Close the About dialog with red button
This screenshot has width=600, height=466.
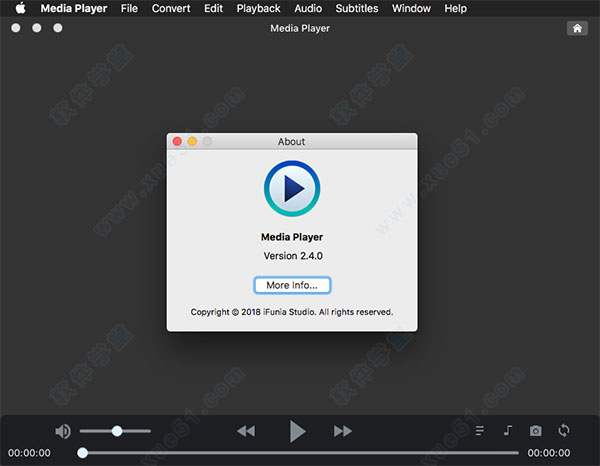(177, 142)
